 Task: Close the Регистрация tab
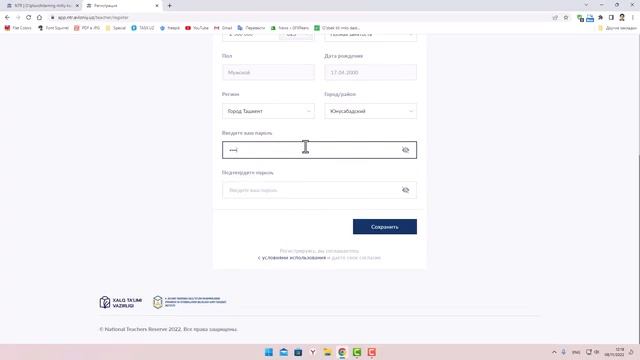(x=157, y=6)
